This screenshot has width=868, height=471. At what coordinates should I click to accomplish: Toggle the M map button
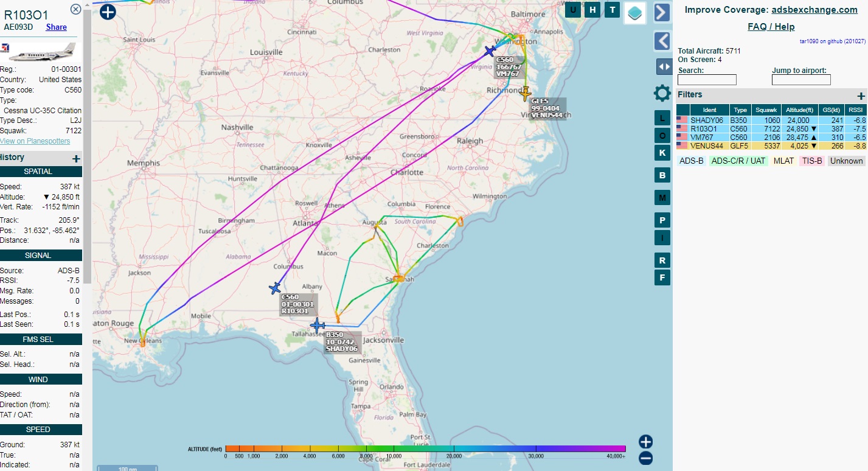[662, 198]
